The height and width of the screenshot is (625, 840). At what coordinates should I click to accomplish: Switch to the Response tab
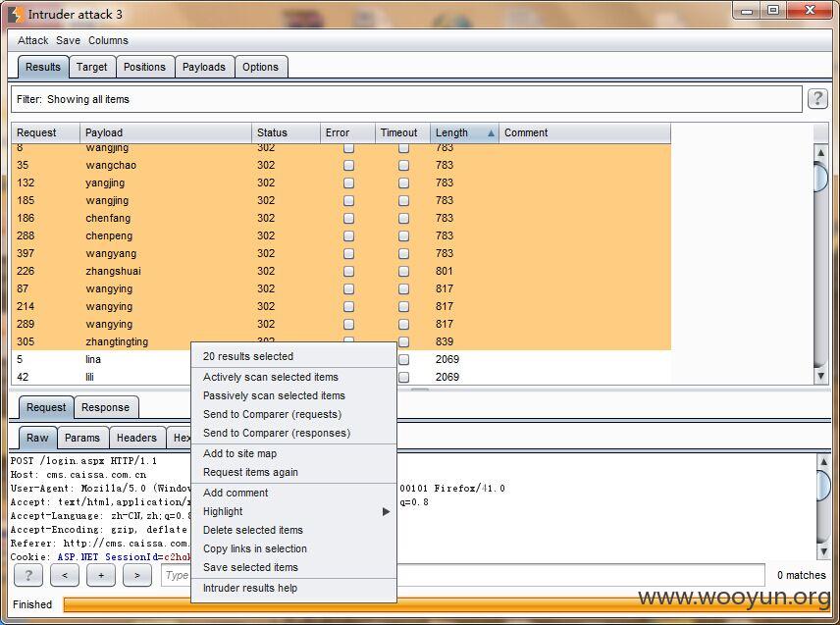(x=106, y=407)
